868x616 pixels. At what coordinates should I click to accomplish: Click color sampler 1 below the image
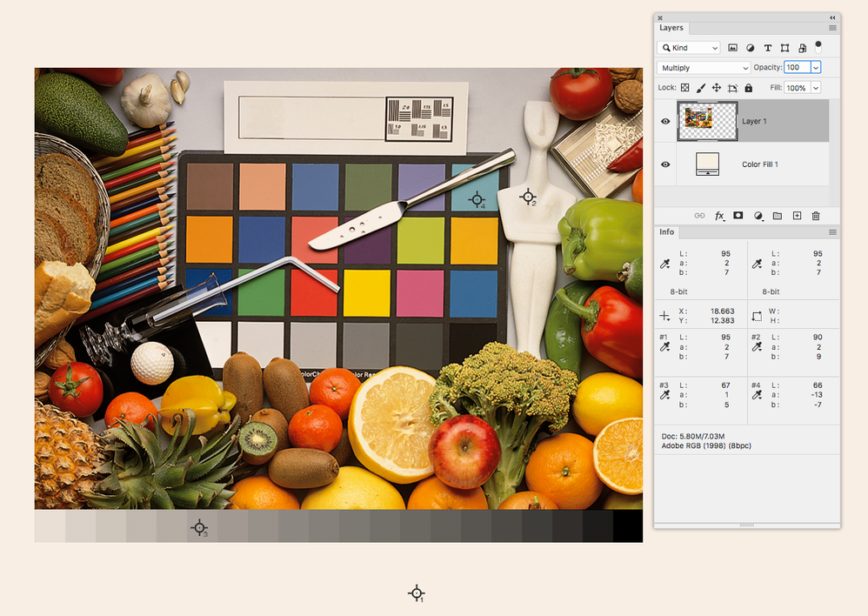417,593
